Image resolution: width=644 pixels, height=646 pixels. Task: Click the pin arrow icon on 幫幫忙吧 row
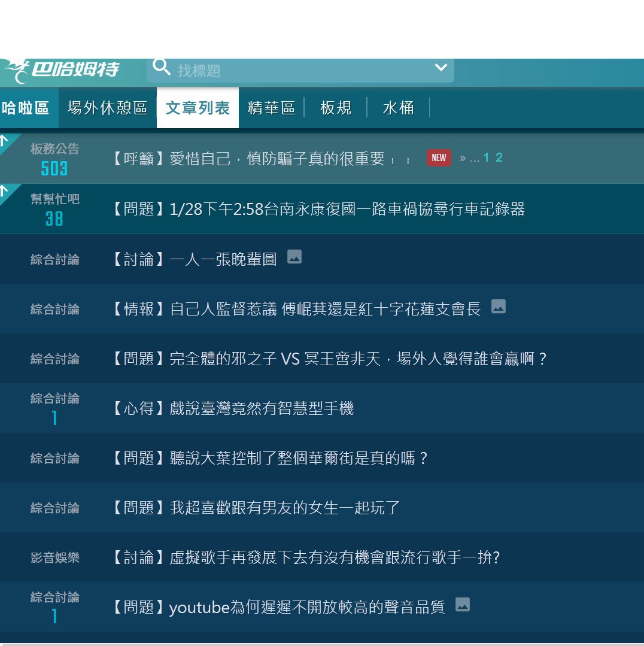coord(4,191)
